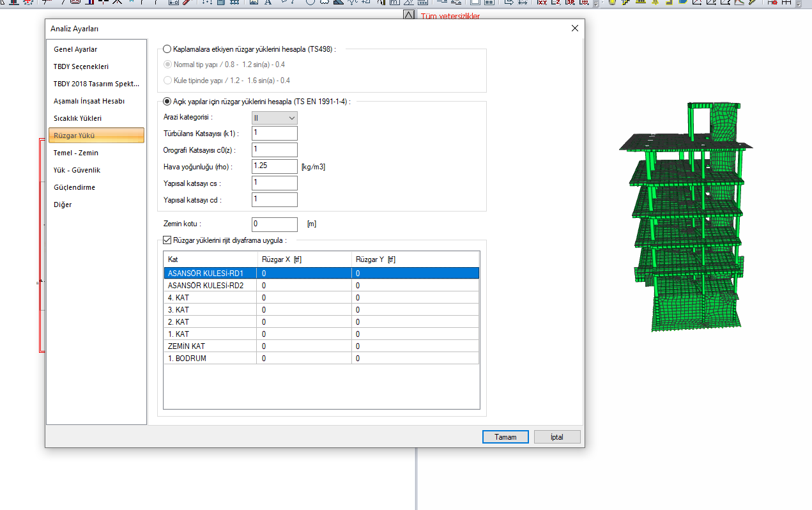Click the Rüzgar X [tf] column header
Screen dimensions: 812x510
click(305, 259)
